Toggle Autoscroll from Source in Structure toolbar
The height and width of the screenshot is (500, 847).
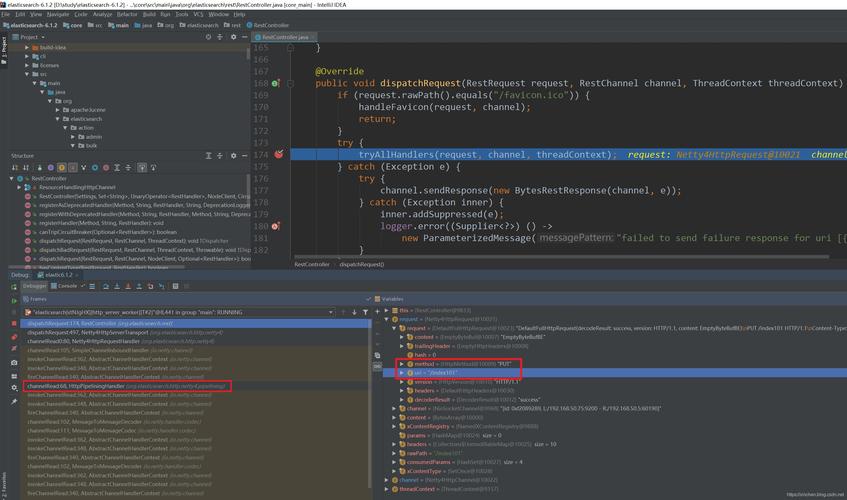point(153,167)
